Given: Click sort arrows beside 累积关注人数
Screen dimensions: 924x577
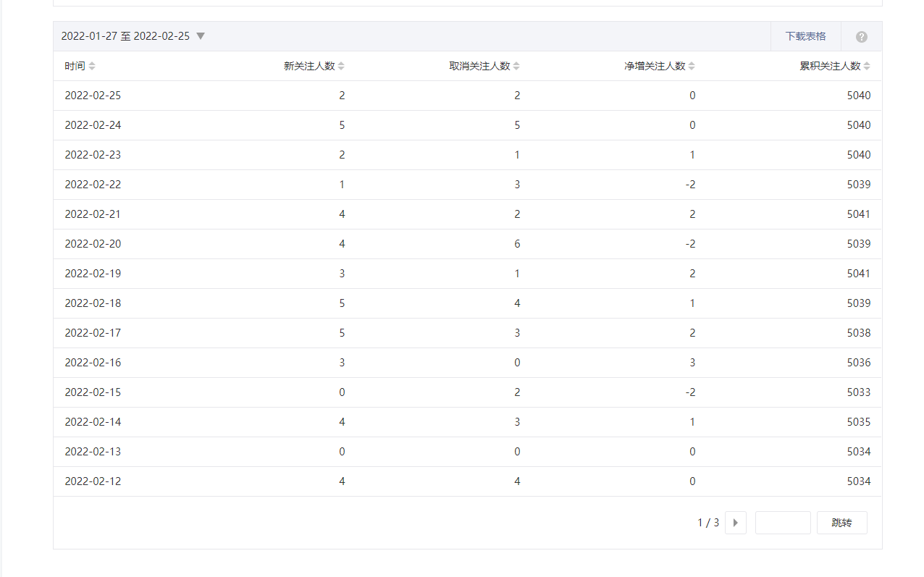Looking at the screenshot, I should 867,67.
